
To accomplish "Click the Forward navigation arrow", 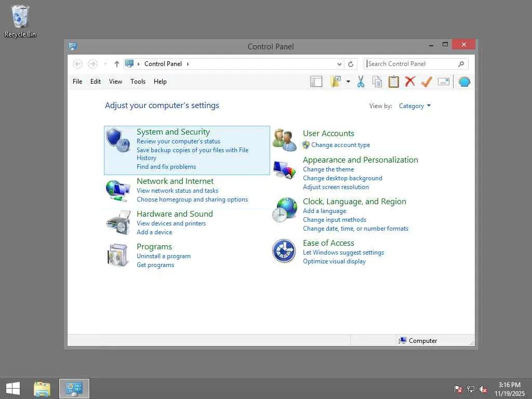I will click(92, 64).
